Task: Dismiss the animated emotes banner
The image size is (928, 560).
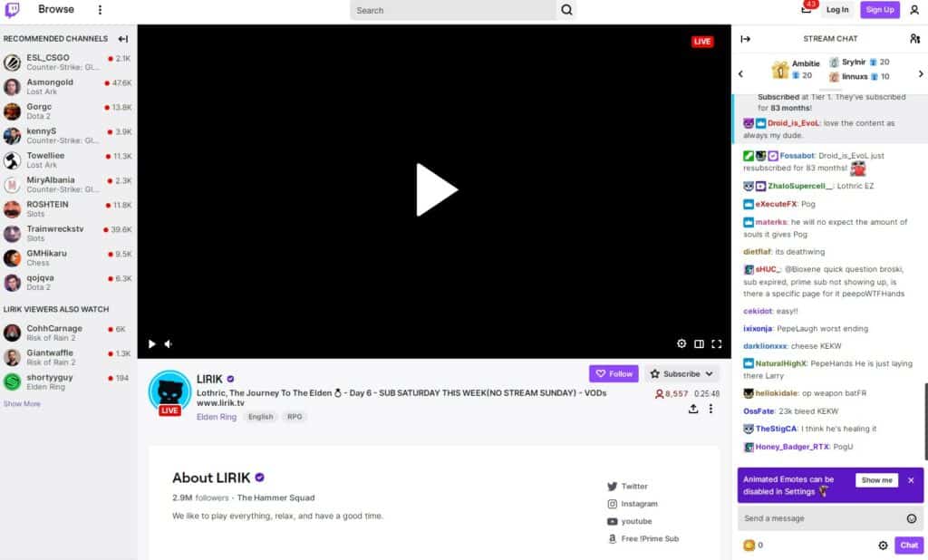Action: (x=911, y=480)
